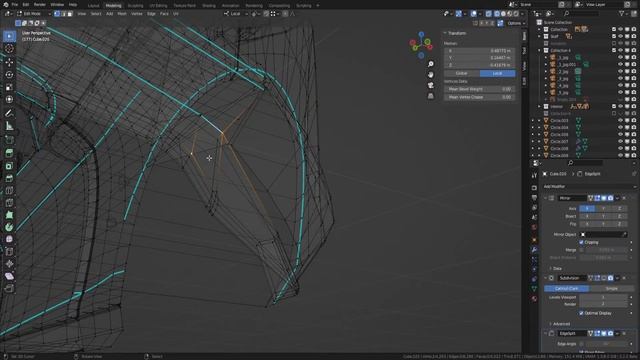Open transform orientation Local dropdown

pos(236,14)
